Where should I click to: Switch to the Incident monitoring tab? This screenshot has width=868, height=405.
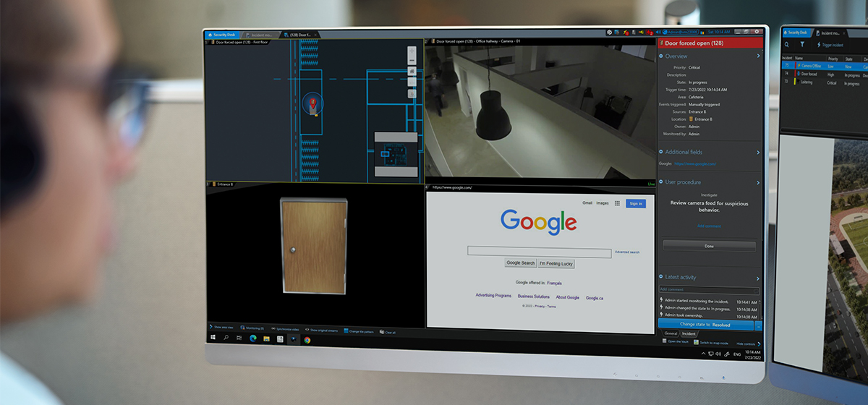[260, 35]
